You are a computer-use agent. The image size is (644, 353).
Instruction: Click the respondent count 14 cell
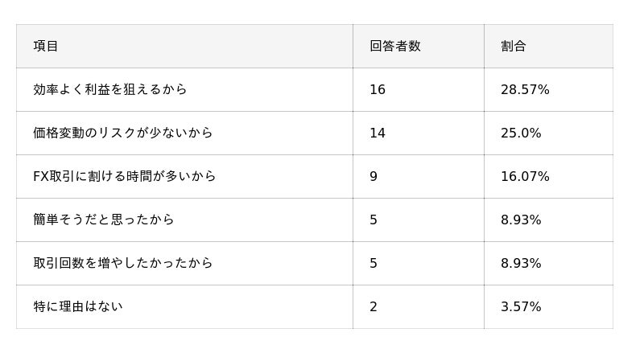coord(378,133)
